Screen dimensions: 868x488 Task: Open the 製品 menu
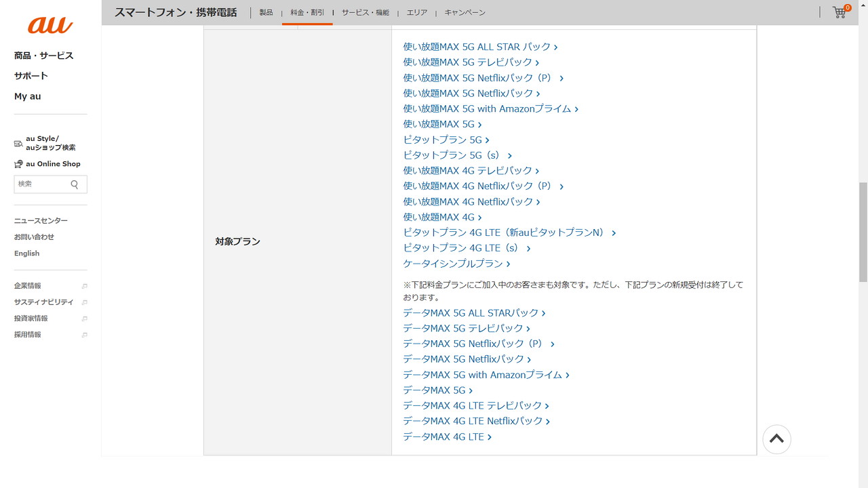[266, 12]
